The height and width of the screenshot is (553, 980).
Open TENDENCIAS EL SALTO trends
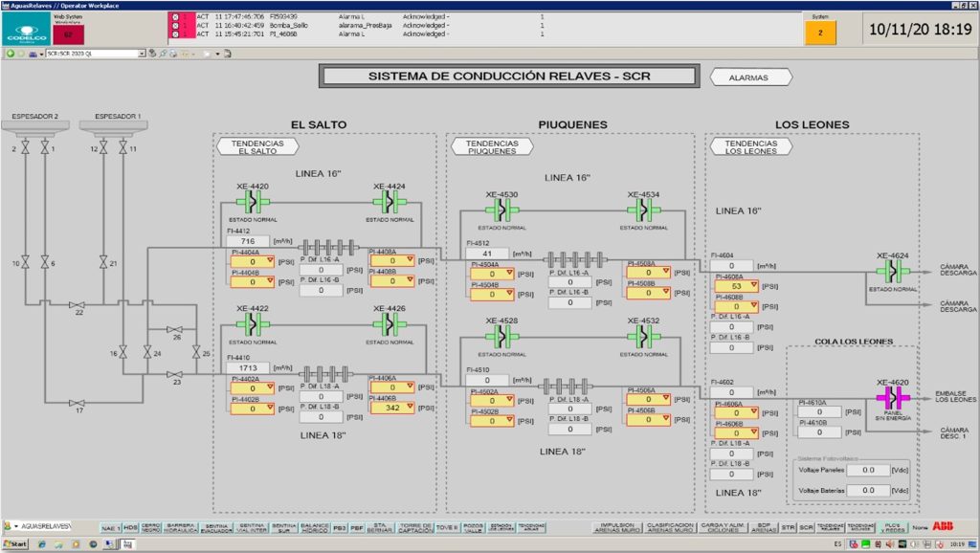[256, 146]
